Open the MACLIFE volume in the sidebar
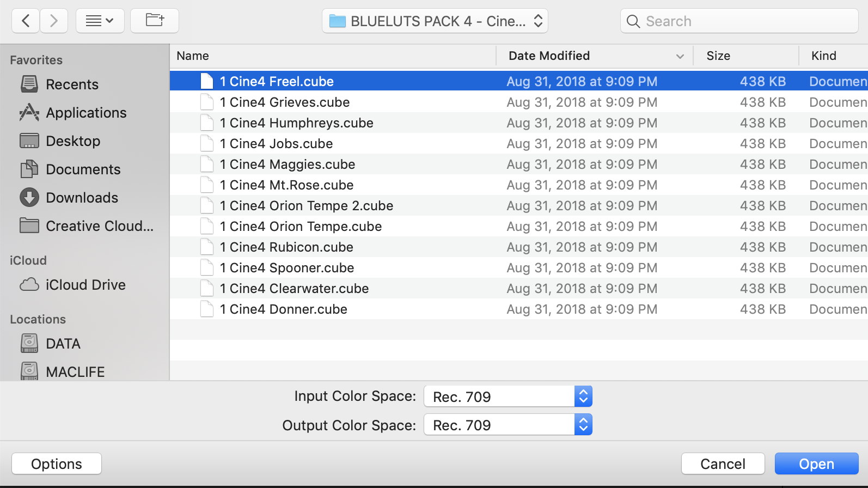The image size is (868, 488). click(x=75, y=371)
